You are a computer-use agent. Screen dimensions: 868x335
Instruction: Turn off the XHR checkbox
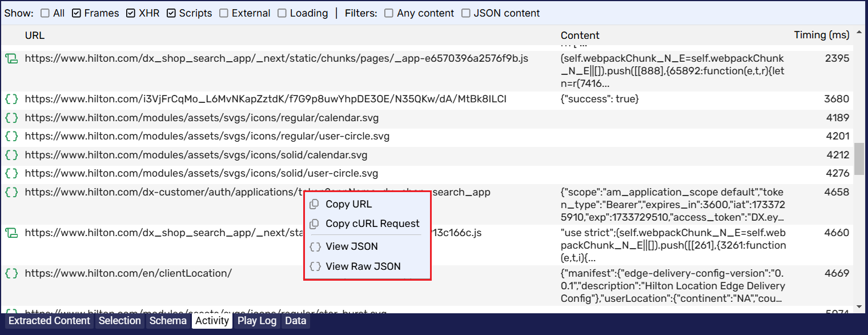[x=131, y=13]
